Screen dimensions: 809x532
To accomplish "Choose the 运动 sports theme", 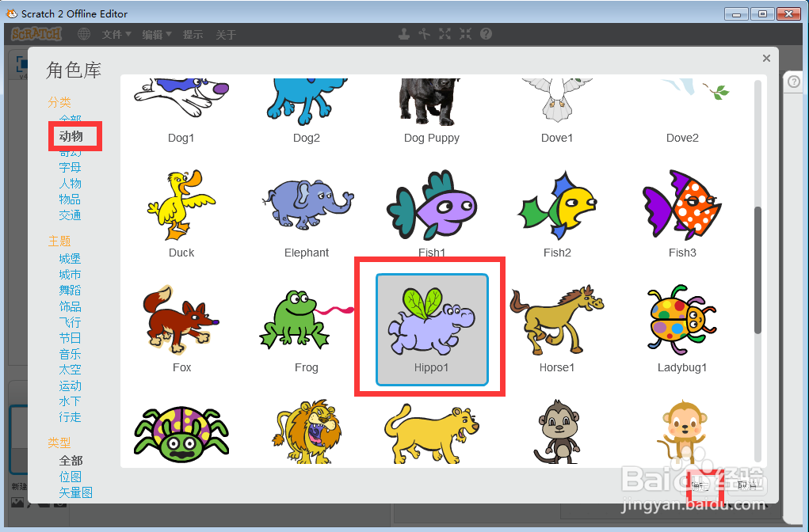I will (x=70, y=386).
